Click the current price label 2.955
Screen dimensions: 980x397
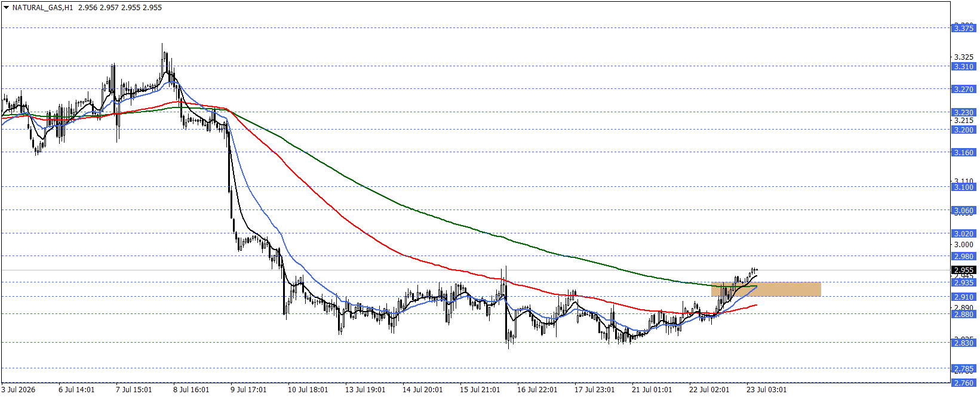(963, 270)
